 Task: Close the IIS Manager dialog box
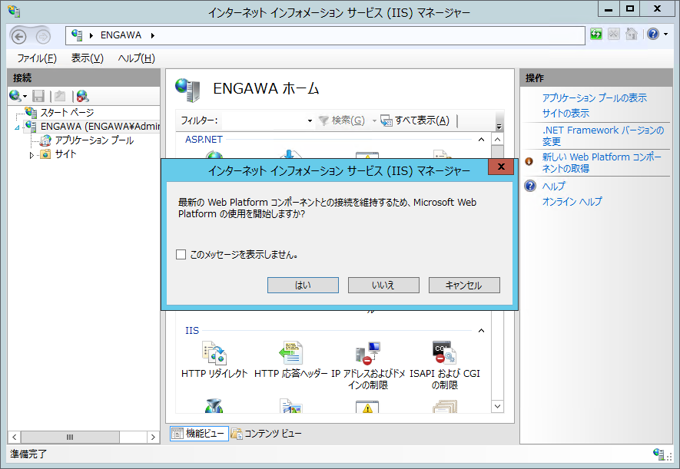[x=501, y=167]
